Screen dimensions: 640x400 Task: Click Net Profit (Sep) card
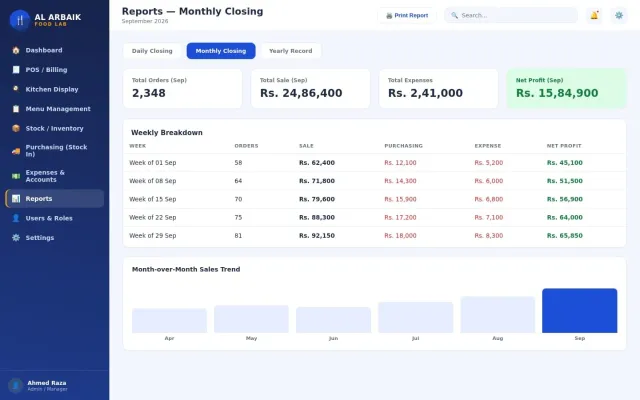point(567,89)
